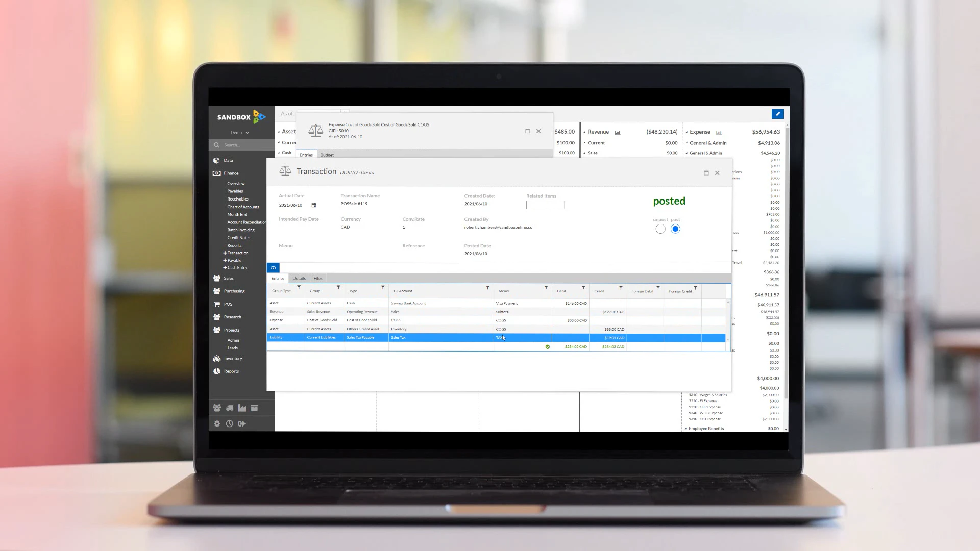
Task: Click the add Cash Entry link
Action: (236, 268)
